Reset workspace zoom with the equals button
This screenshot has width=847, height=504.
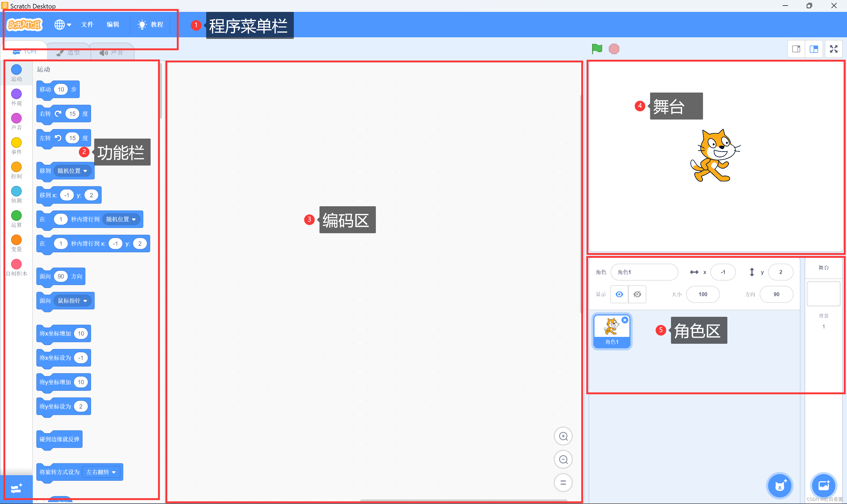[x=563, y=483]
